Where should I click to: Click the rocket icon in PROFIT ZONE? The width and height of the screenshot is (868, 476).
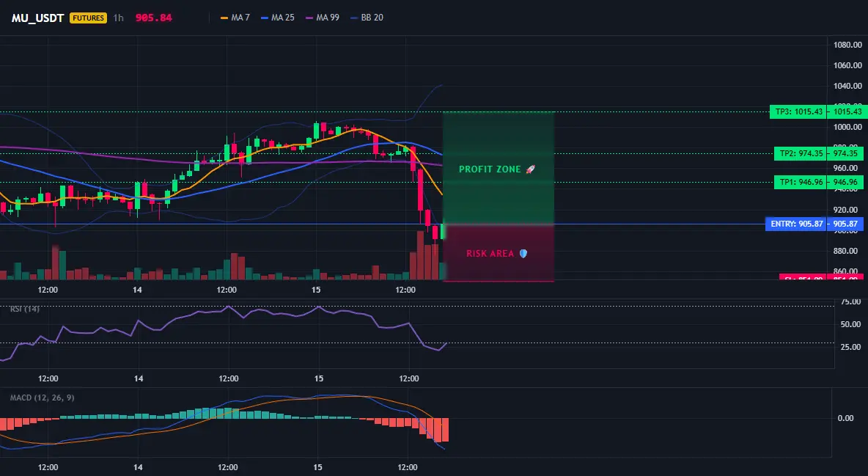[530, 169]
